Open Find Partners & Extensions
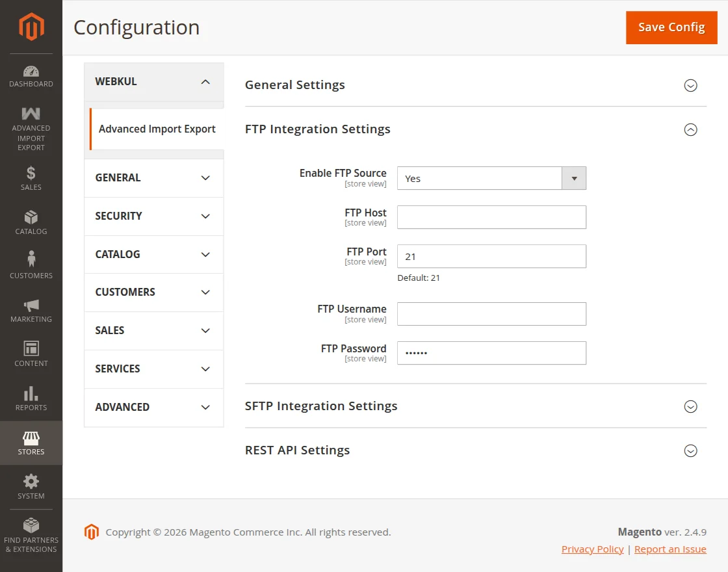This screenshot has height=572, width=728. (31, 536)
